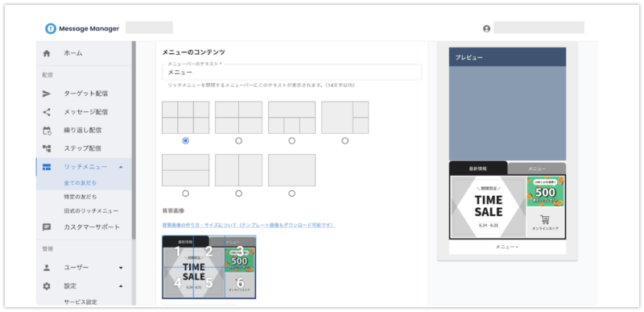The height and width of the screenshot is (312, 644).
Task: Select the large-left two-right layout radio
Action: point(345,140)
